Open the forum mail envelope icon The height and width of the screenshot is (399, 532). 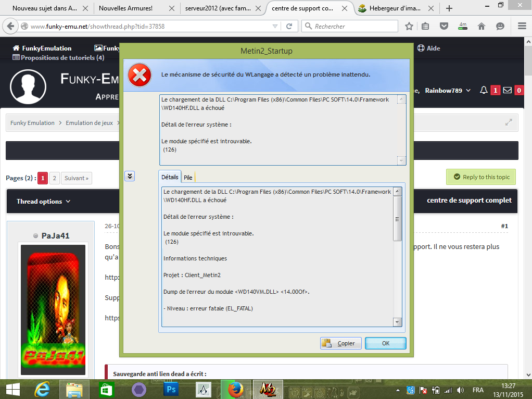point(507,90)
